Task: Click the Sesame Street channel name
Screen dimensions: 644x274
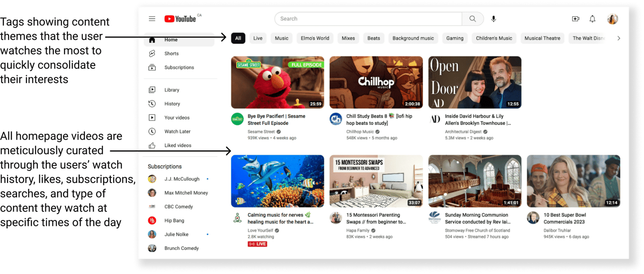Action: [261, 132]
